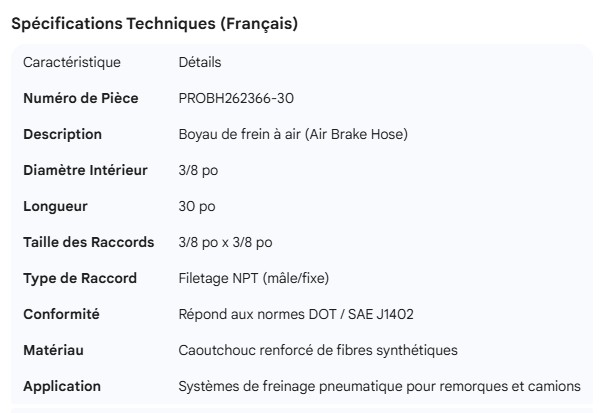Click the Numéro de Pièce label
Image resolution: width=603 pixels, height=413 pixels.
click(81, 98)
